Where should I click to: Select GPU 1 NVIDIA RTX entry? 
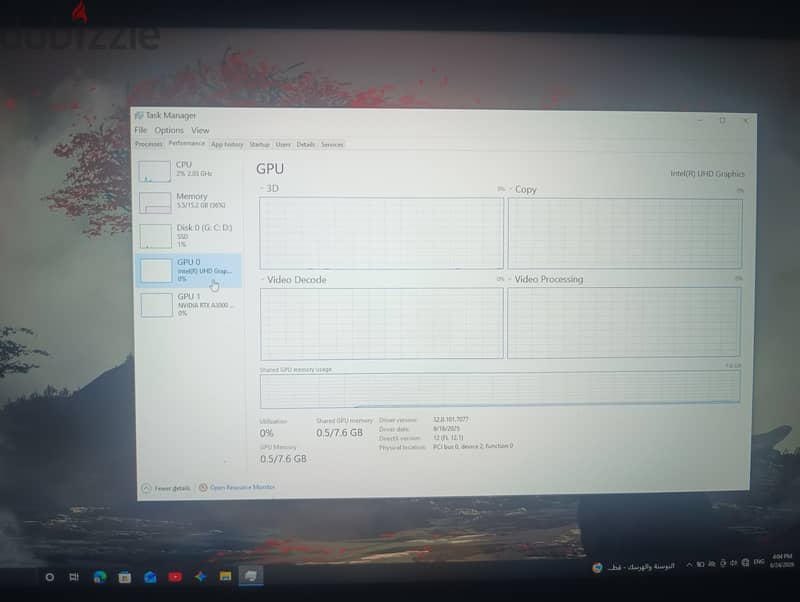pos(189,305)
